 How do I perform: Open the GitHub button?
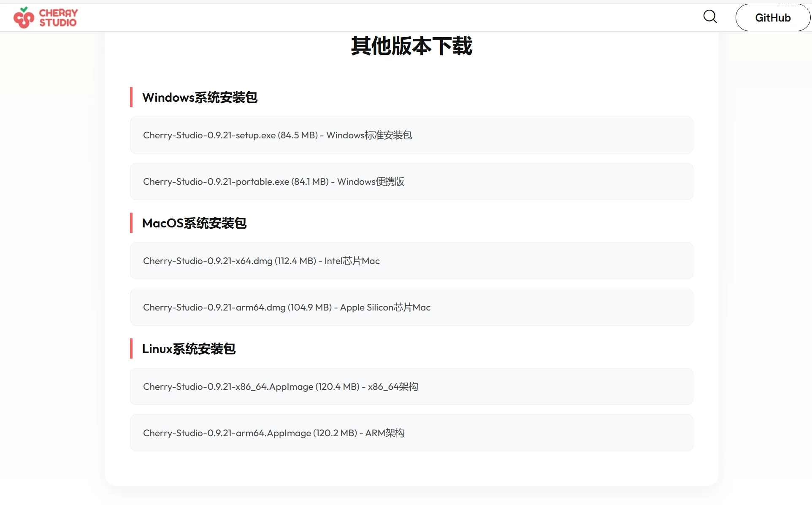coord(773,17)
